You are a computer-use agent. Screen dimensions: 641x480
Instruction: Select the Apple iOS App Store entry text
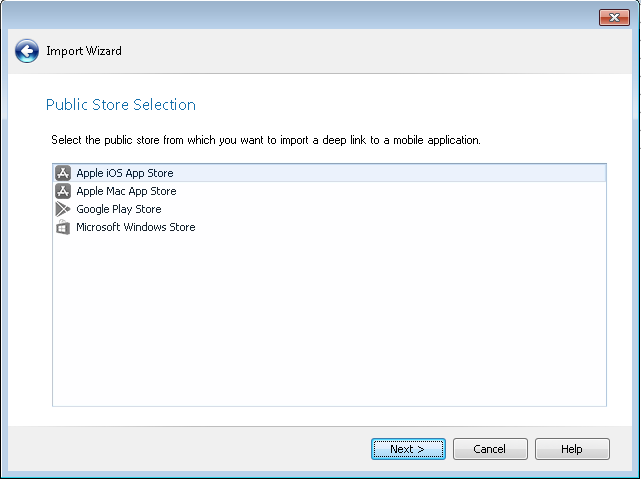pos(124,173)
